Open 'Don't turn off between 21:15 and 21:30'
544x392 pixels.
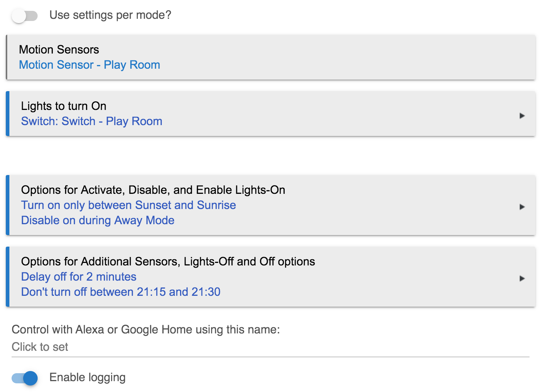pos(120,292)
